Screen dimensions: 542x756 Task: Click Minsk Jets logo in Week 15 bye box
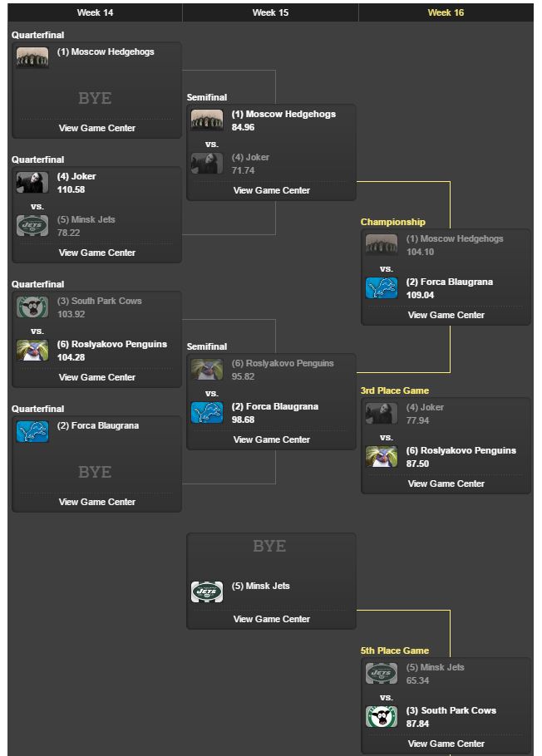pos(207,592)
